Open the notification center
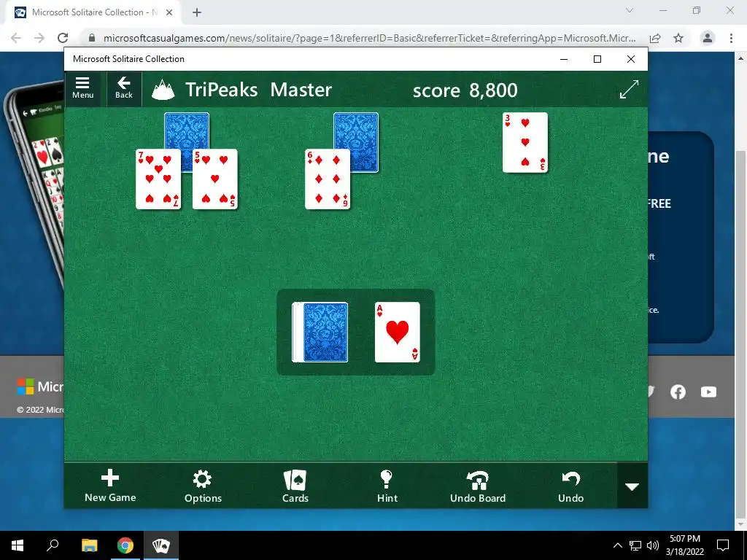Image resolution: width=747 pixels, height=560 pixels. coord(723,545)
